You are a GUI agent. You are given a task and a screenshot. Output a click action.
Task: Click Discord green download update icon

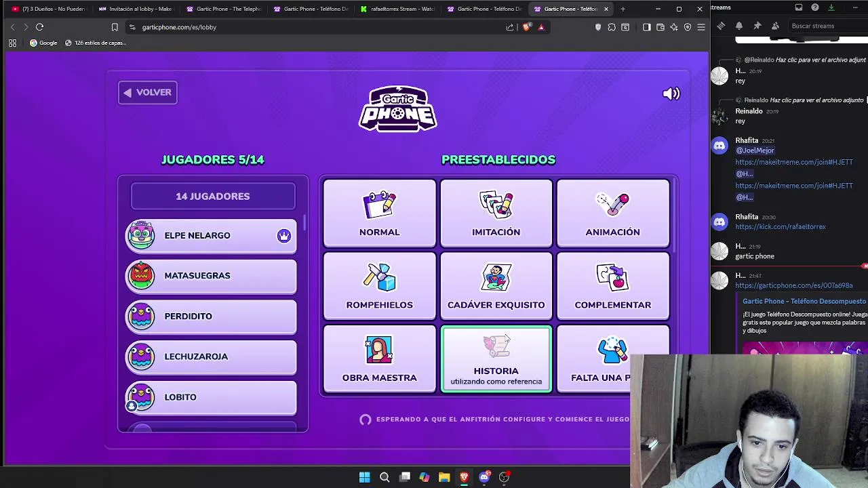[x=831, y=7]
